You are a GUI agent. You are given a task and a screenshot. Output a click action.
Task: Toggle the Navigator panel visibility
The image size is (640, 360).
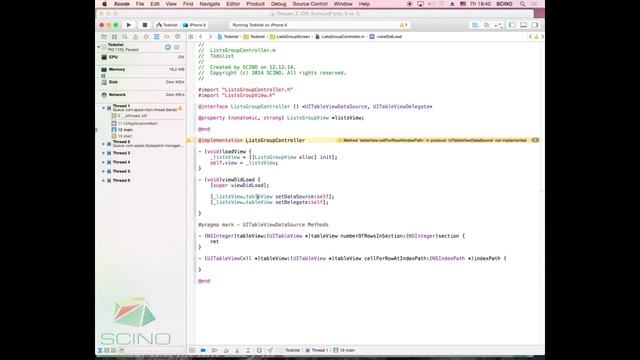tap(512, 25)
